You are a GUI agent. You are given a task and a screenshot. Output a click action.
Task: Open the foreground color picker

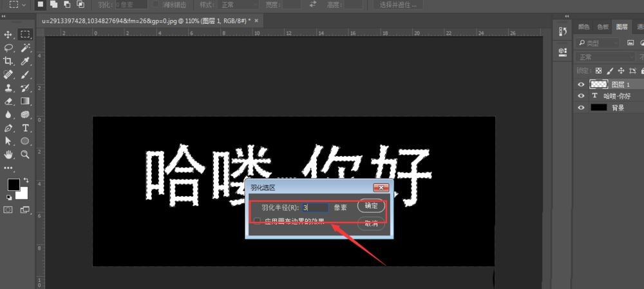(14, 185)
